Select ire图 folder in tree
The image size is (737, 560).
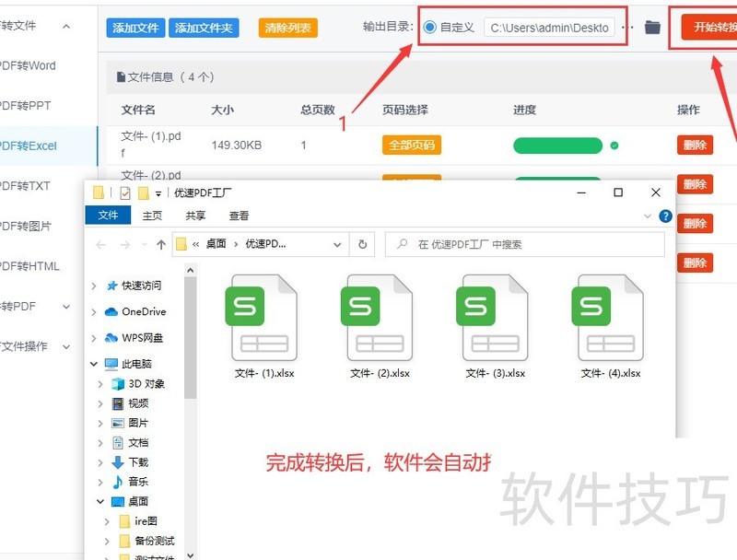[x=146, y=521]
